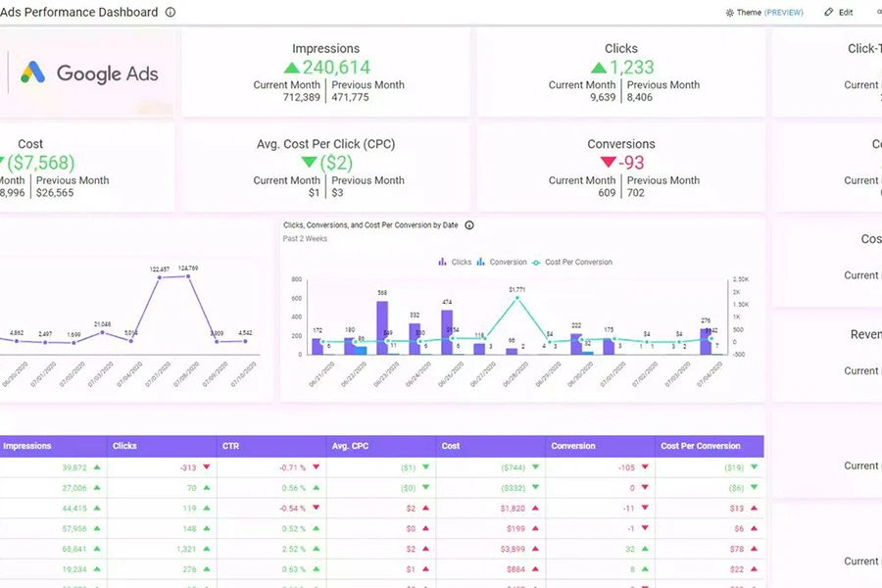Open the Theme (PREVIEW) option
The image size is (882, 588).
point(764,13)
